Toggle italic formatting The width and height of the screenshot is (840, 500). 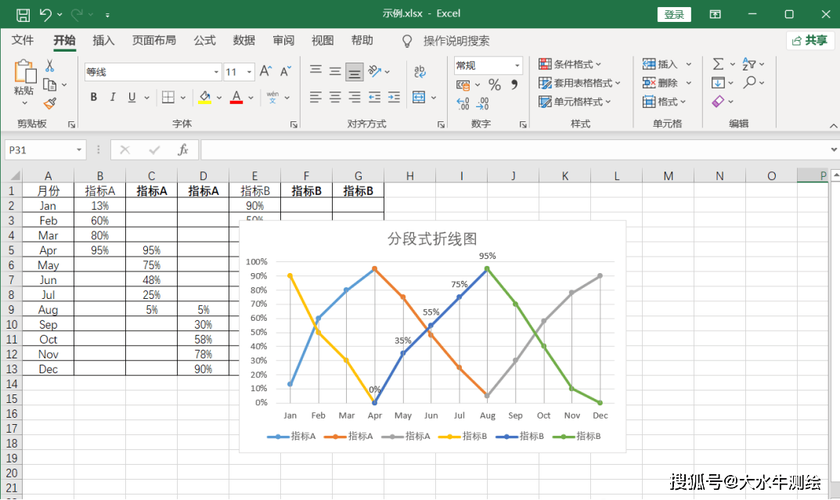coord(113,98)
